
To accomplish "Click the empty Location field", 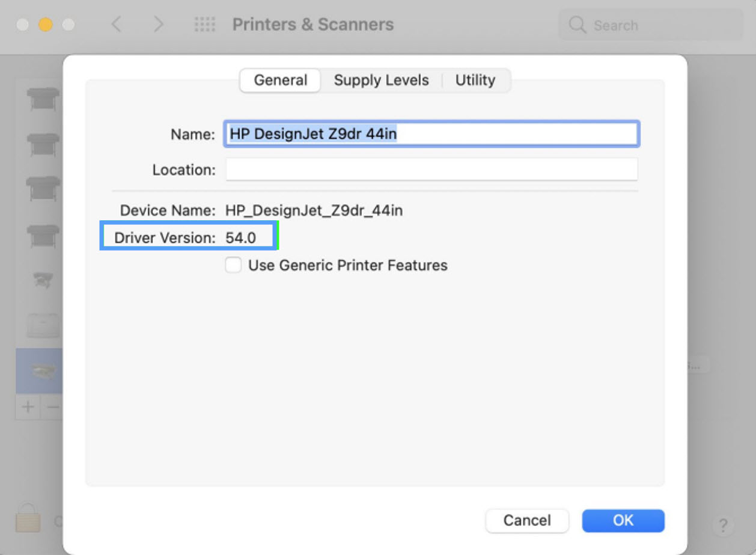I will (431, 169).
